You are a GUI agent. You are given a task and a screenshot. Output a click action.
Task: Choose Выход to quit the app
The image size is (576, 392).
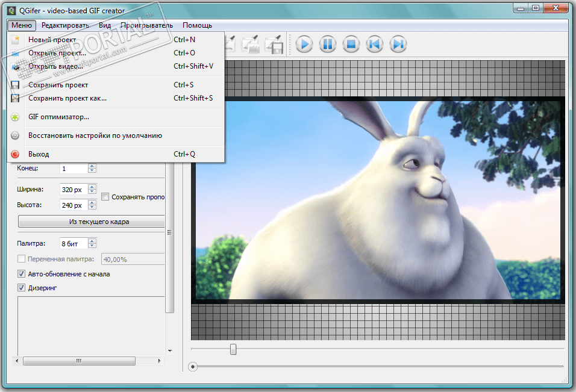116,154
